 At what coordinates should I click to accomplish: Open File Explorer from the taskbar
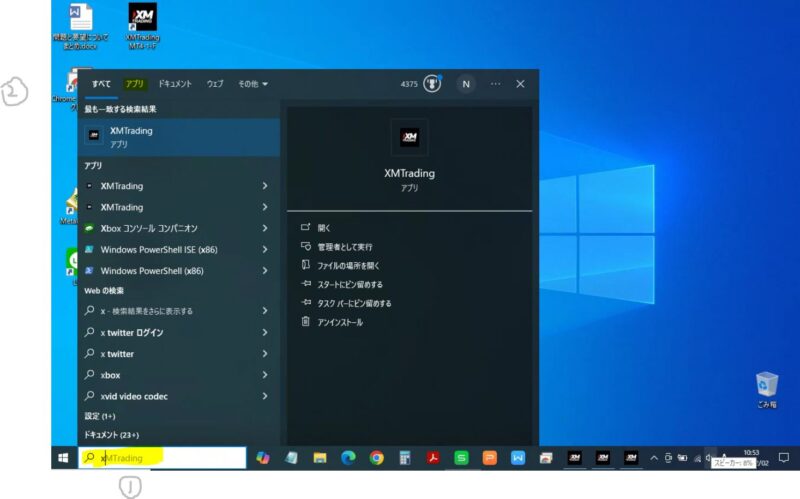(320, 458)
